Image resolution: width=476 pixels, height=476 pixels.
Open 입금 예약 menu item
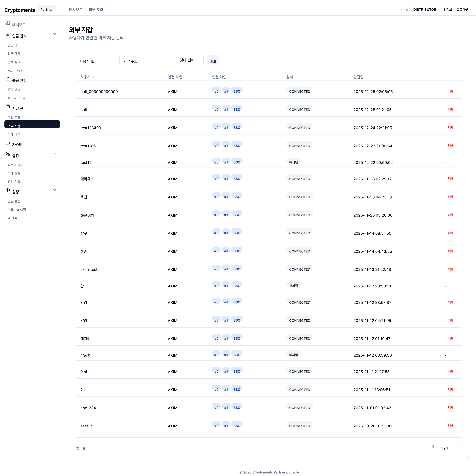click(x=14, y=53)
